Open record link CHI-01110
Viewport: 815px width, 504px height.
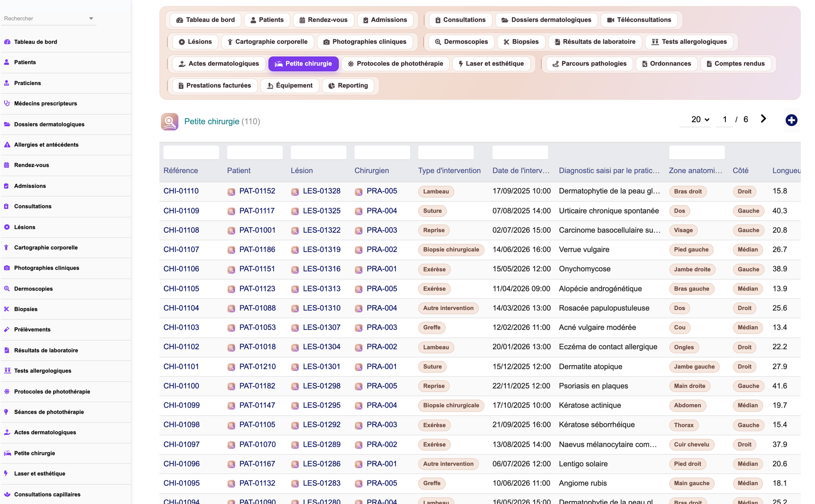[181, 191]
